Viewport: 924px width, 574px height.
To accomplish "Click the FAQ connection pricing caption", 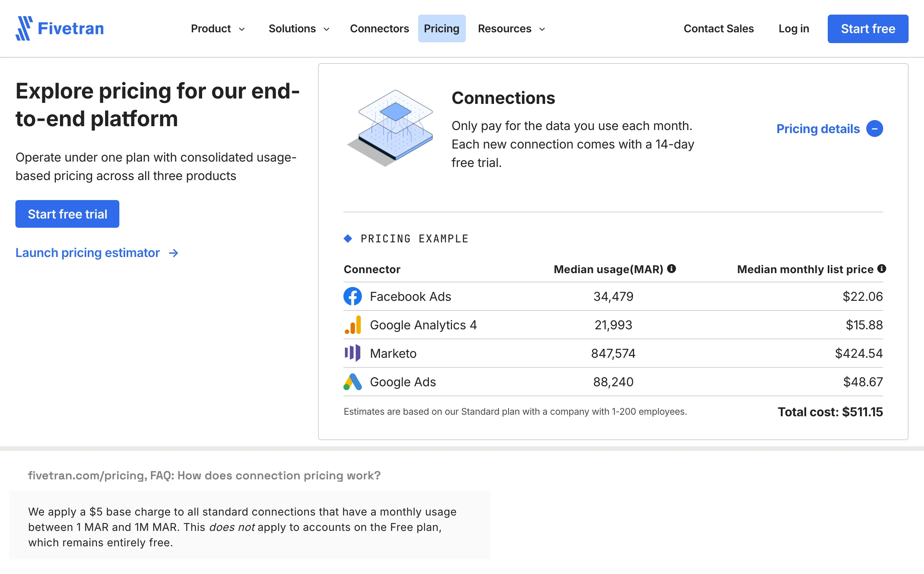I will 204,476.
